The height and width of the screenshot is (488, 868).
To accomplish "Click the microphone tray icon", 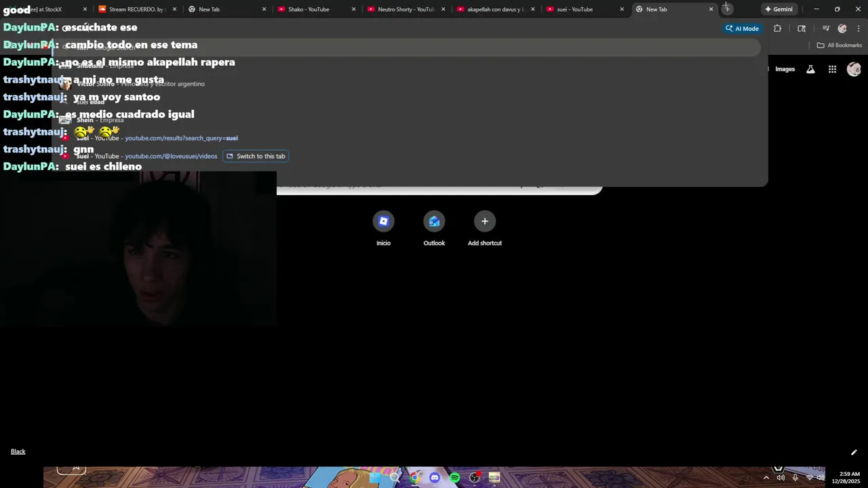I will click(x=795, y=478).
